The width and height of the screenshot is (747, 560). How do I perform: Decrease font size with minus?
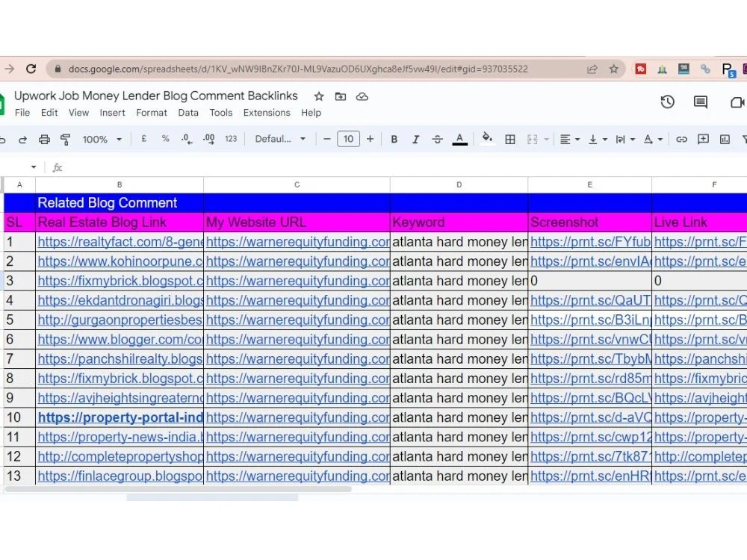[326, 139]
